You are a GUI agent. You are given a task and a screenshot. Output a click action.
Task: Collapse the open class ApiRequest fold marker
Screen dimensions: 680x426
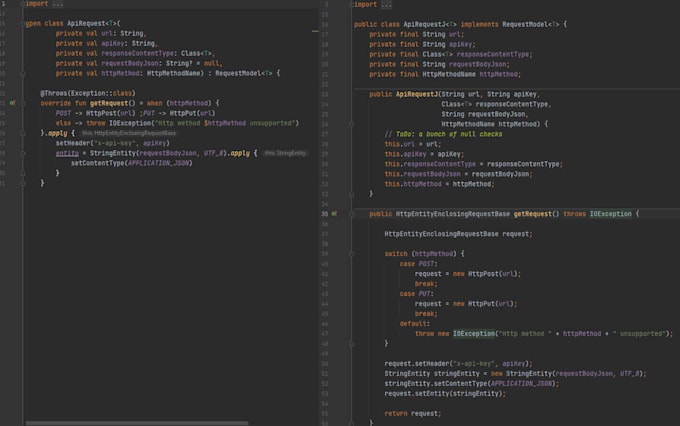pyautogui.click(x=23, y=23)
